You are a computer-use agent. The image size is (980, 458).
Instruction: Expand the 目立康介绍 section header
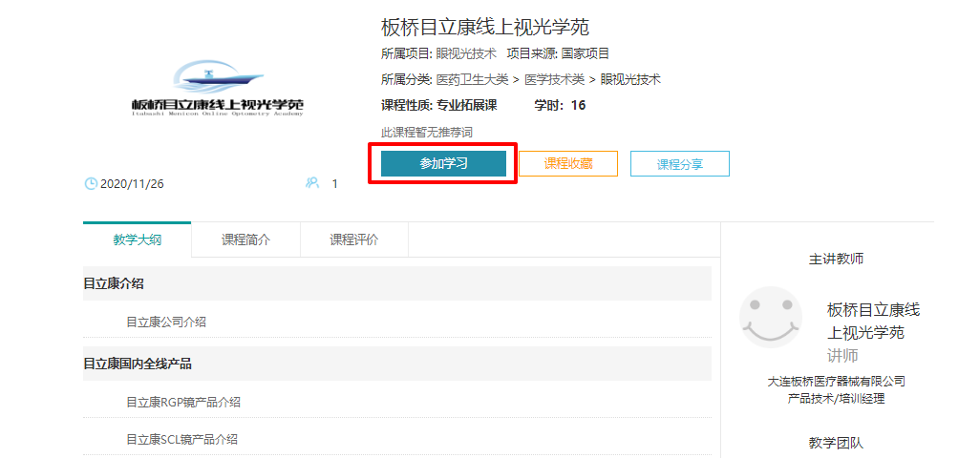114,283
